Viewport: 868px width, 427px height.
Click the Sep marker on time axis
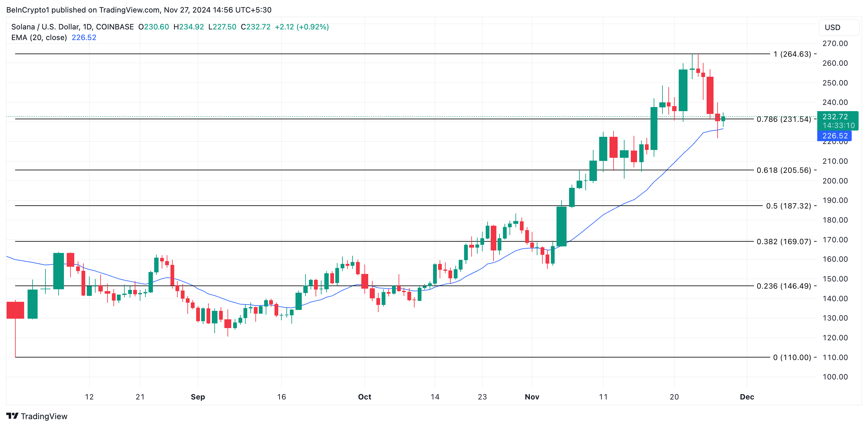(x=198, y=397)
